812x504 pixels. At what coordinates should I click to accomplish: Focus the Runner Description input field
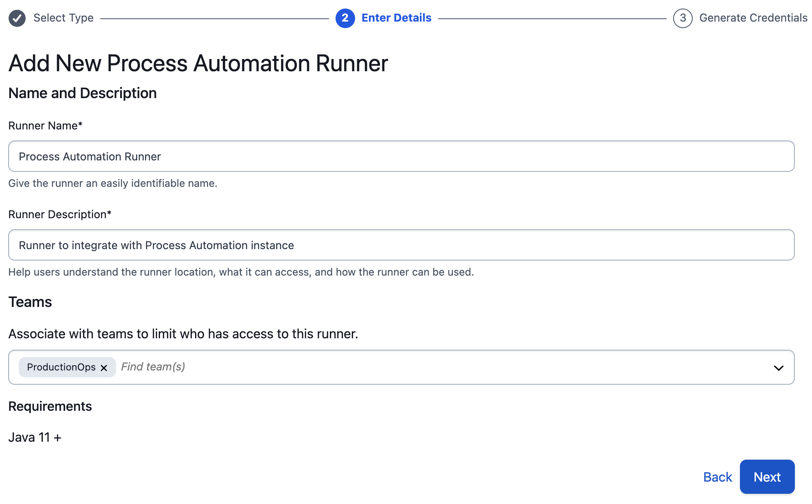pyautogui.click(x=402, y=245)
